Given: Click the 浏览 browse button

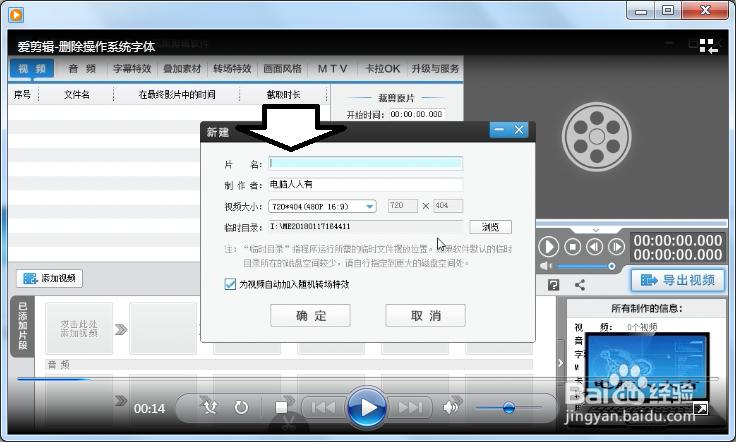Looking at the screenshot, I should 491,227.
